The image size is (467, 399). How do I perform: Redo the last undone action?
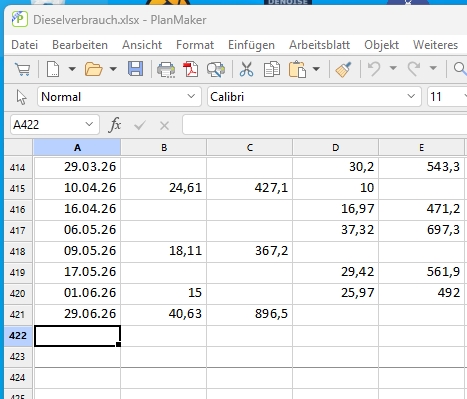414,69
